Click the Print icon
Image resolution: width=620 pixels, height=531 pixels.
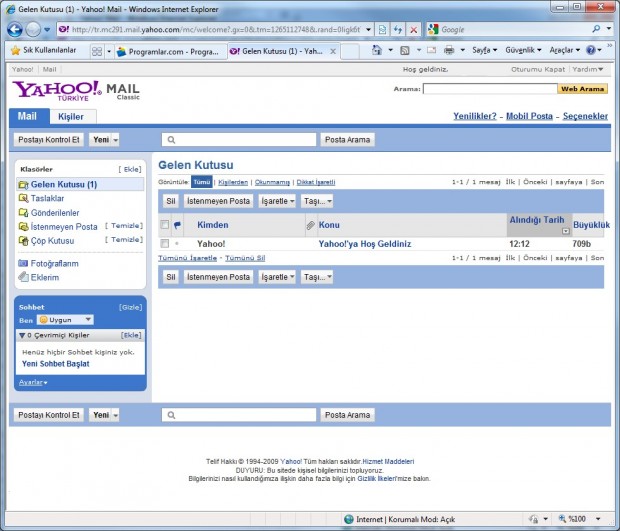coord(449,50)
